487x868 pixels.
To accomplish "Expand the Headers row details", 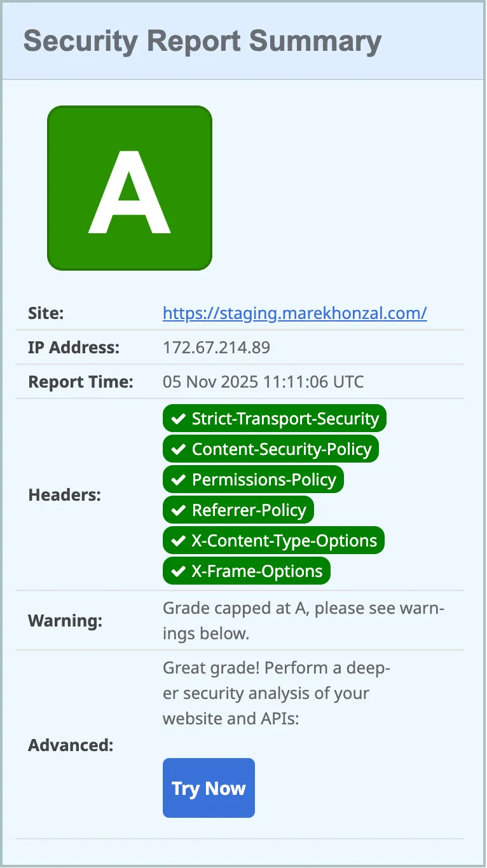I will click(64, 494).
